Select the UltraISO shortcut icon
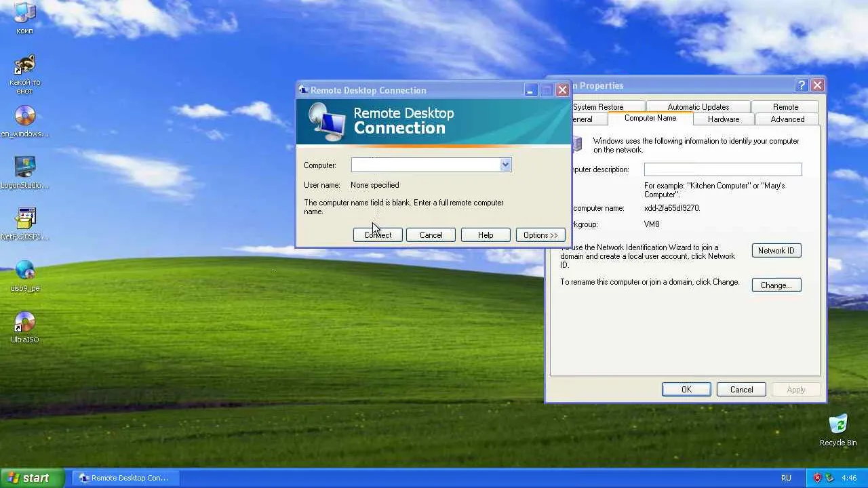This screenshot has height=488, width=868. tap(24, 328)
